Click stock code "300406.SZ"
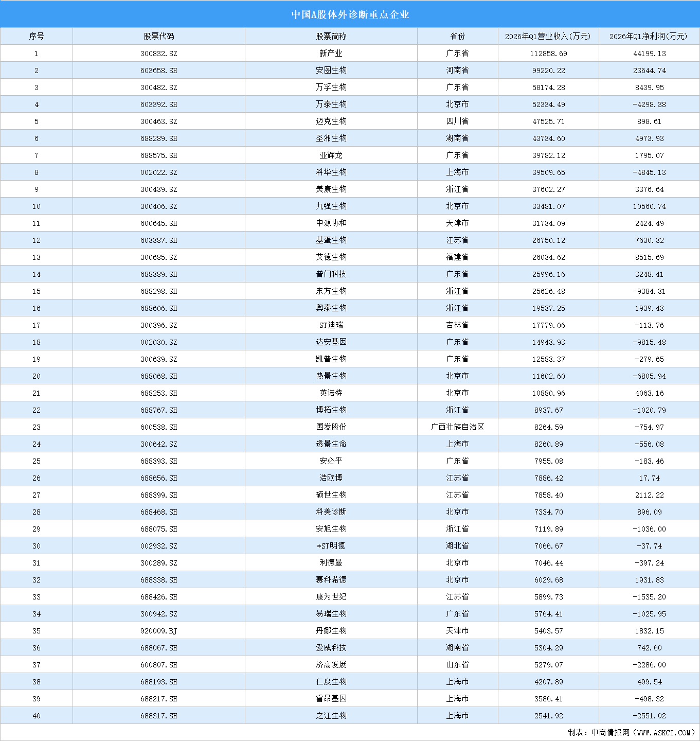This screenshot has height=741, width=700. (159, 206)
